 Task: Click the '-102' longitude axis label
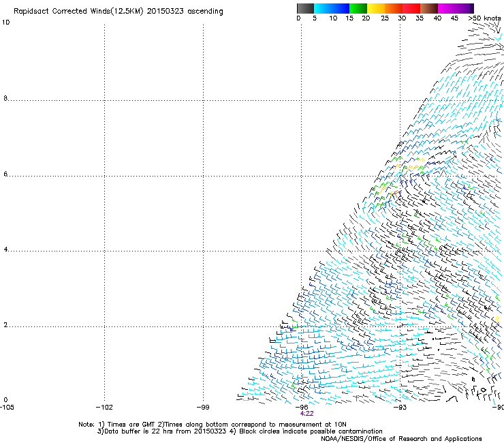click(x=104, y=408)
